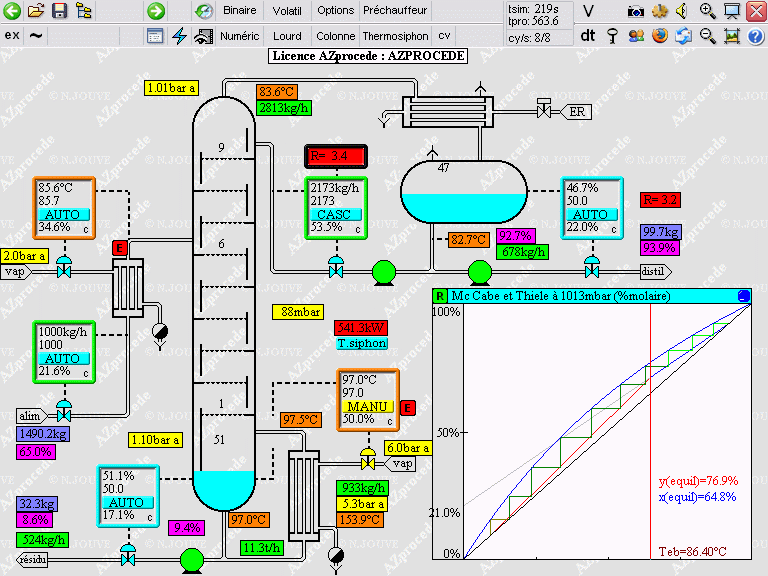Click the red R= 3.4 reflux ratio box

point(336,156)
